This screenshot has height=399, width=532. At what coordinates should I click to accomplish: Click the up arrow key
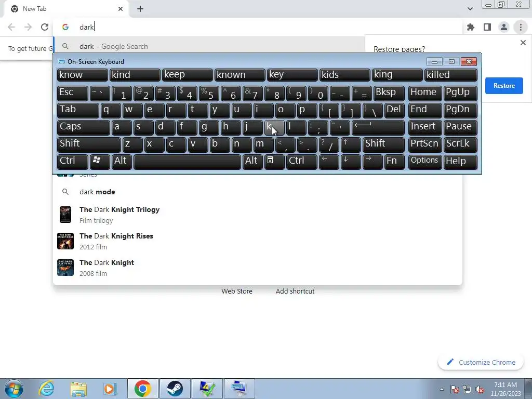click(351, 144)
